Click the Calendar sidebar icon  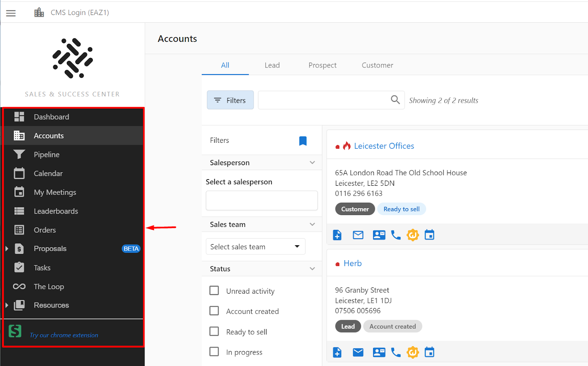click(x=19, y=173)
